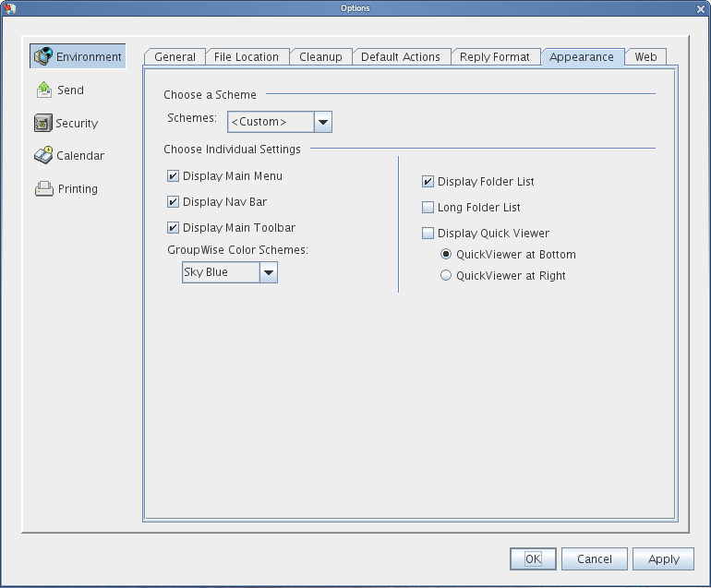
Task: Click the Send label in sidebar
Action: [x=70, y=90]
